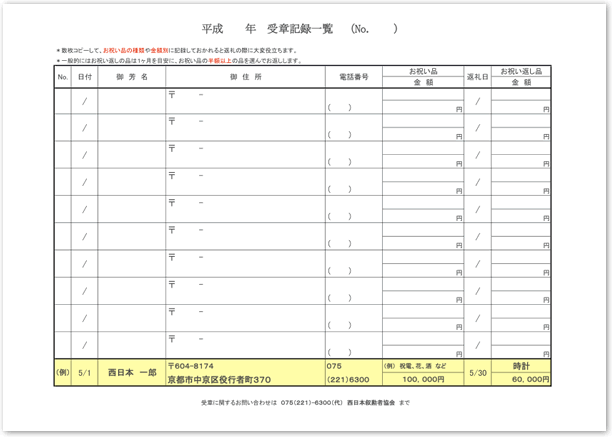This screenshot has height=437, width=612.
Task: Click the example amount 100,000円
Action: coord(423,379)
